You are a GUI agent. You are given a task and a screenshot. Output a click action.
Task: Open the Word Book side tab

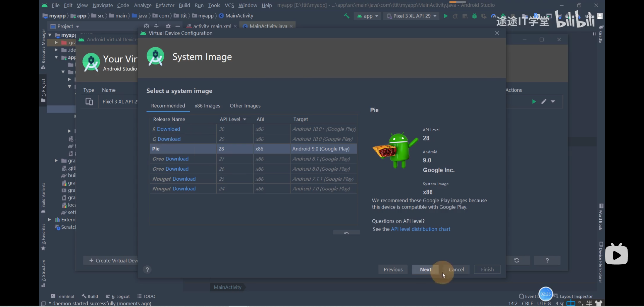pyautogui.click(x=601, y=217)
